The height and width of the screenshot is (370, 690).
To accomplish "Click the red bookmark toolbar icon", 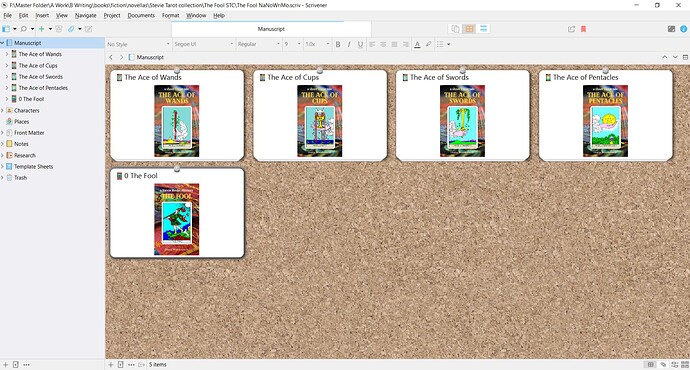I will [584, 29].
